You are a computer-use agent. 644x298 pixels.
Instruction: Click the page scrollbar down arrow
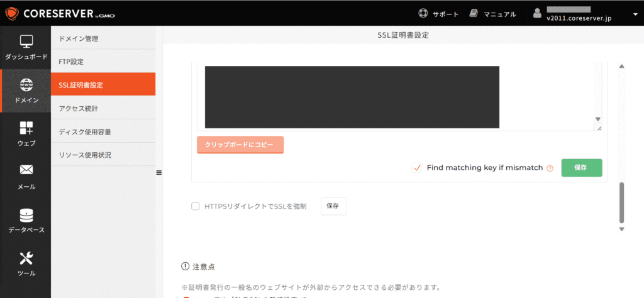click(x=621, y=229)
